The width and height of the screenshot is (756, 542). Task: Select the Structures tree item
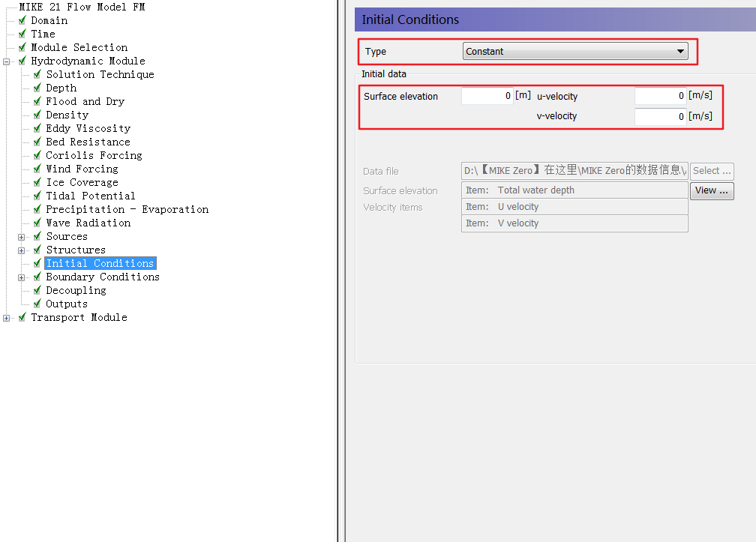[76, 250]
